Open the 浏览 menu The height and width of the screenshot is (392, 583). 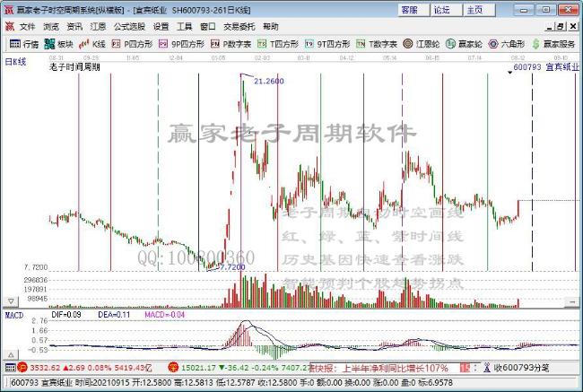(x=51, y=27)
